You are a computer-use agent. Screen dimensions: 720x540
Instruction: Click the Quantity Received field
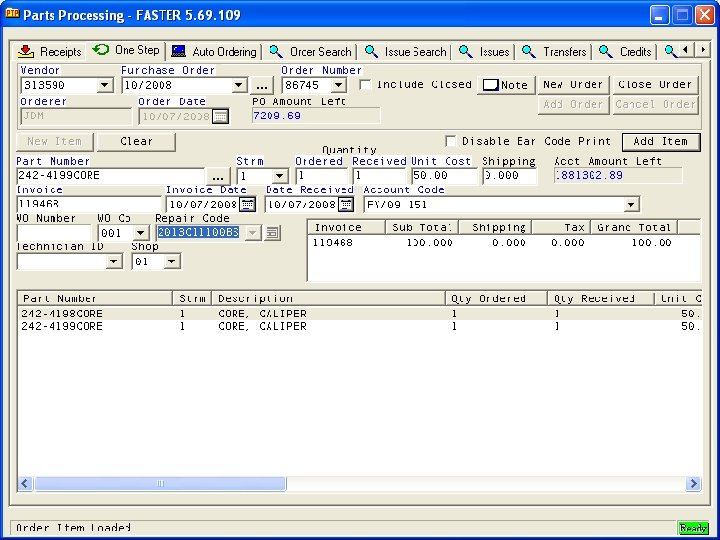point(379,175)
